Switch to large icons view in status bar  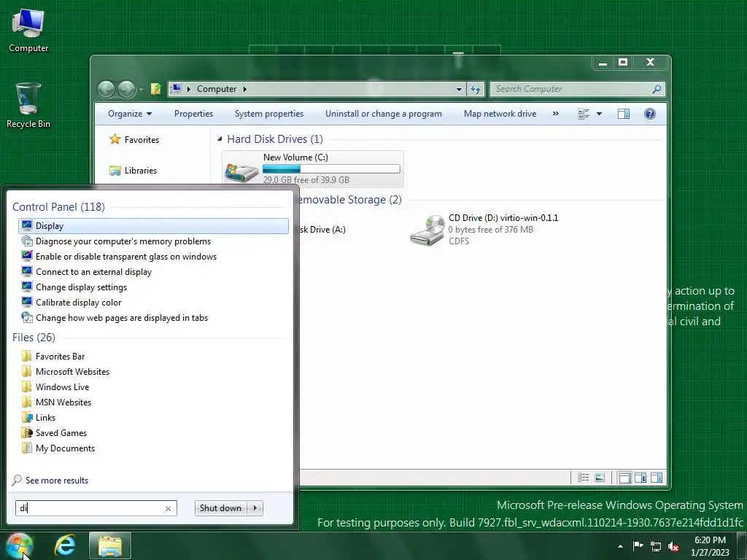pyautogui.click(x=600, y=478)
